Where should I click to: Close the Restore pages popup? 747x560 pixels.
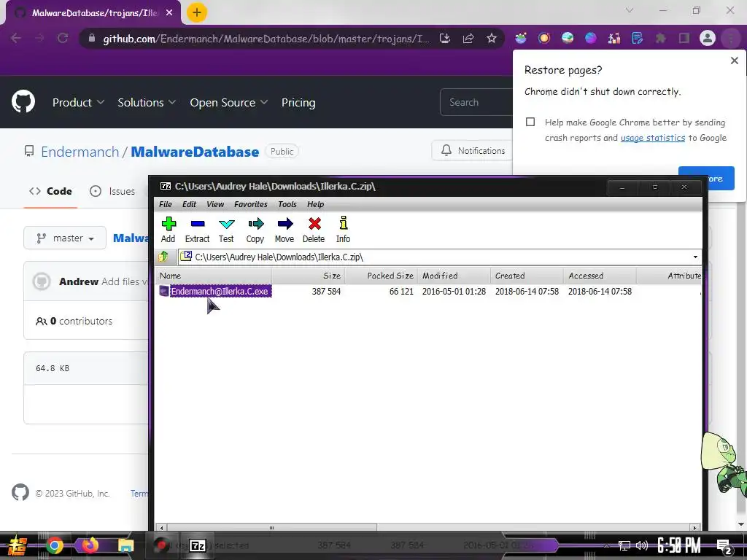coord(734,61)
